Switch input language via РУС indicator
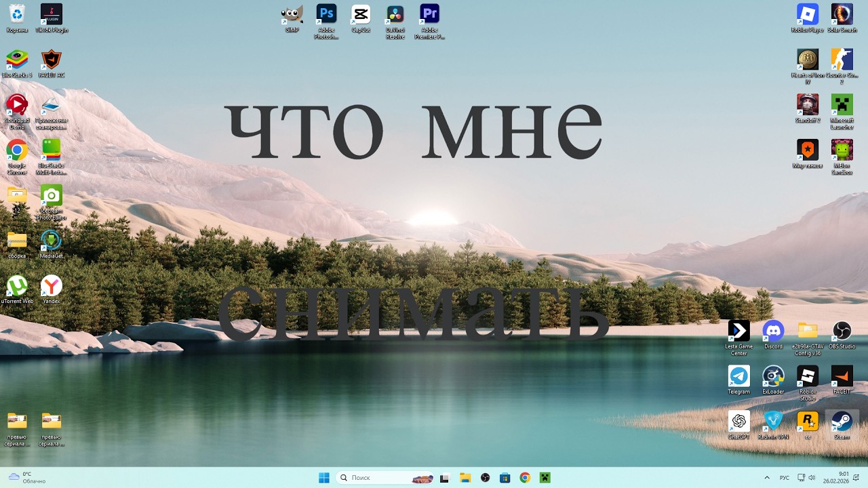Viewport: 868px width, 488px height. point(785,478)
